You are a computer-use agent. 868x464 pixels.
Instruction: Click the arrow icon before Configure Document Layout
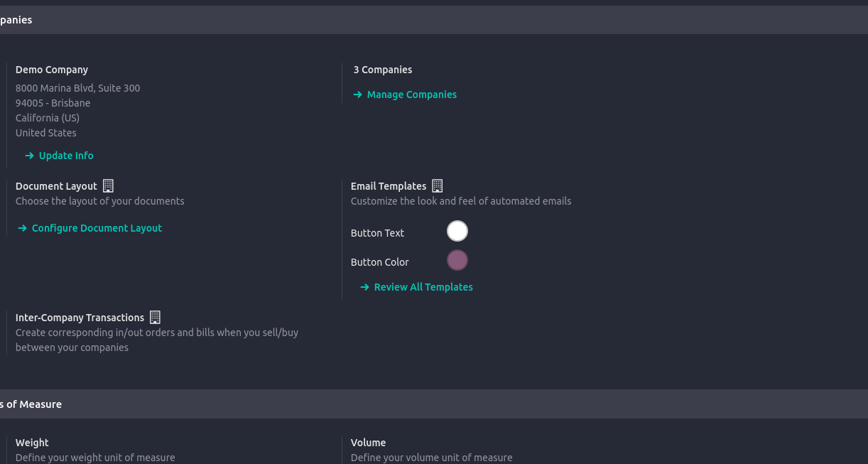pyautogui.click(x=23, y=228)
